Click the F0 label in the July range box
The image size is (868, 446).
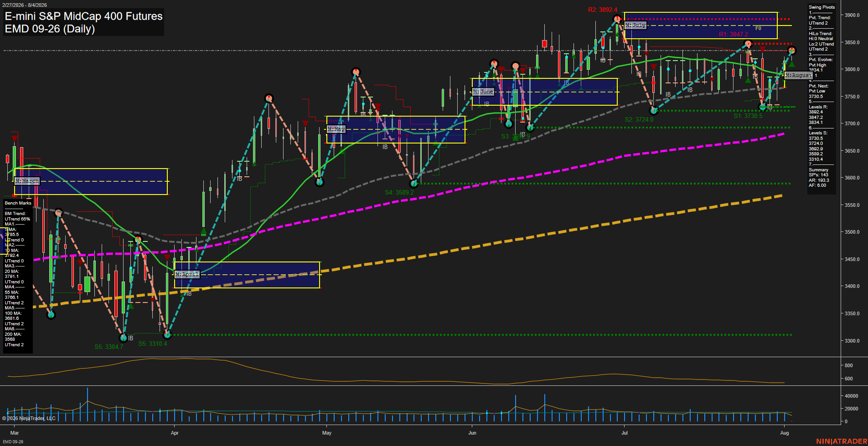click(758, 28)
